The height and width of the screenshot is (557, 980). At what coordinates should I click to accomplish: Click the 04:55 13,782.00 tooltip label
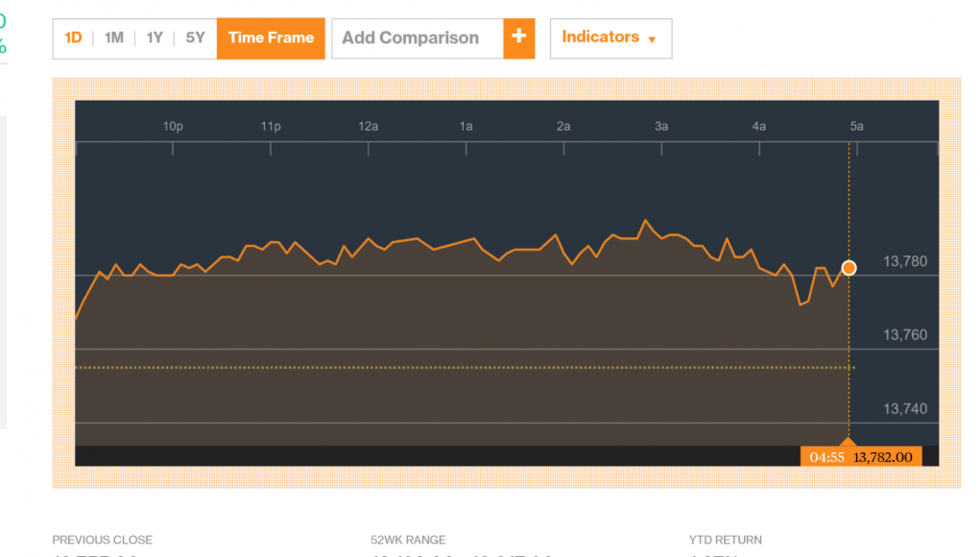click(861, 457)
